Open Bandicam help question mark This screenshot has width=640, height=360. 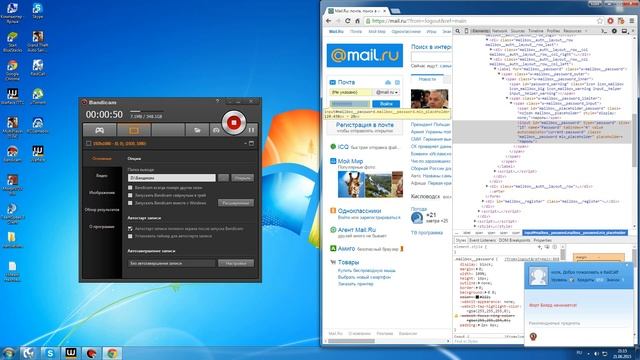[217, 102]
